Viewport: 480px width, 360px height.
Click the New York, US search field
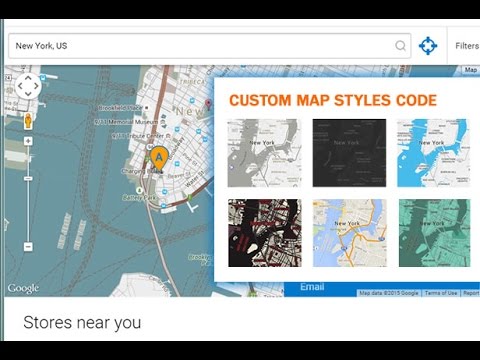pyautogui.click(x=209, y=46)
